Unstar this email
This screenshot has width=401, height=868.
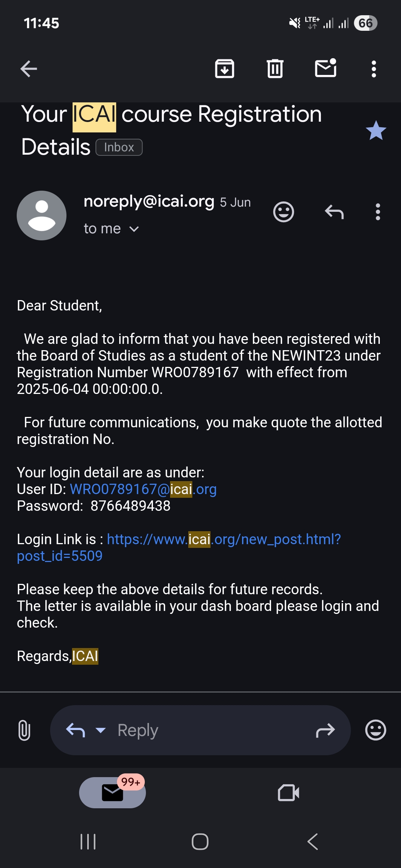pyautogui.click(x=376, y=131)
